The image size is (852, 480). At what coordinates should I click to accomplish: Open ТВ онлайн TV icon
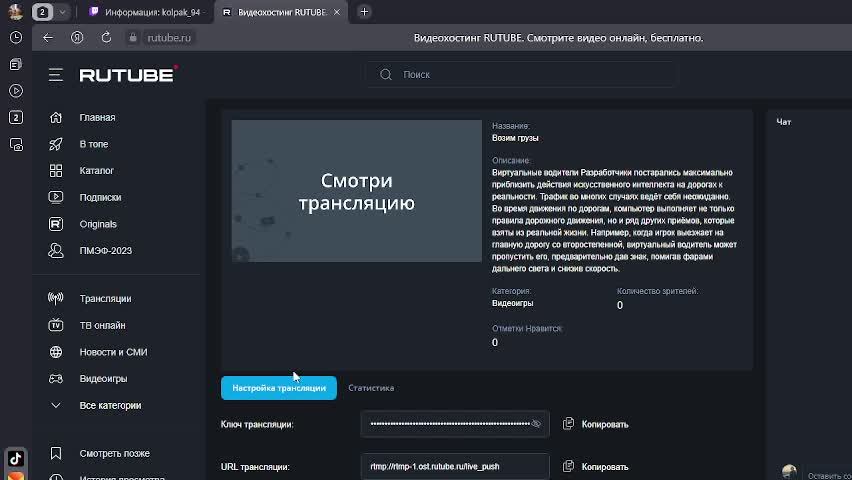55,325
